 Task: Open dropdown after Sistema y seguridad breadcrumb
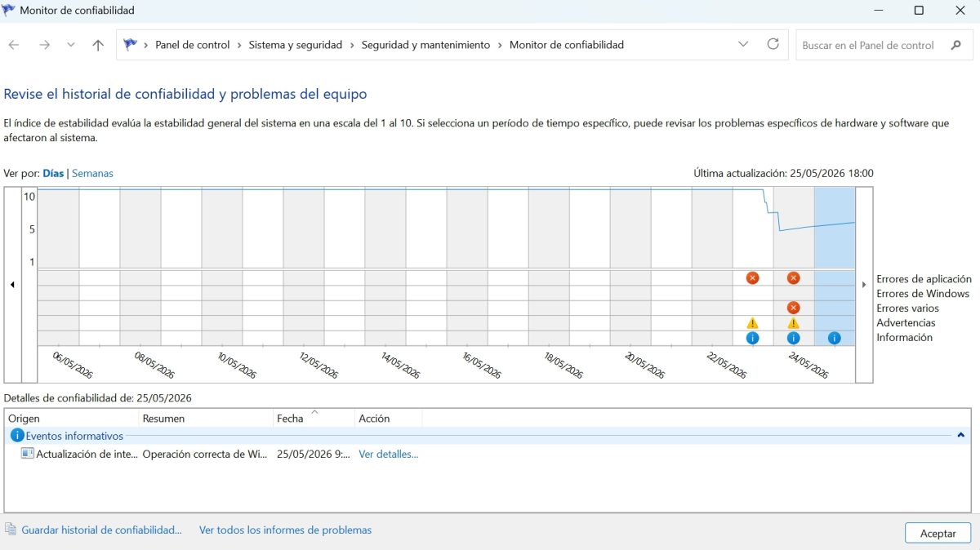pos(352,45)
